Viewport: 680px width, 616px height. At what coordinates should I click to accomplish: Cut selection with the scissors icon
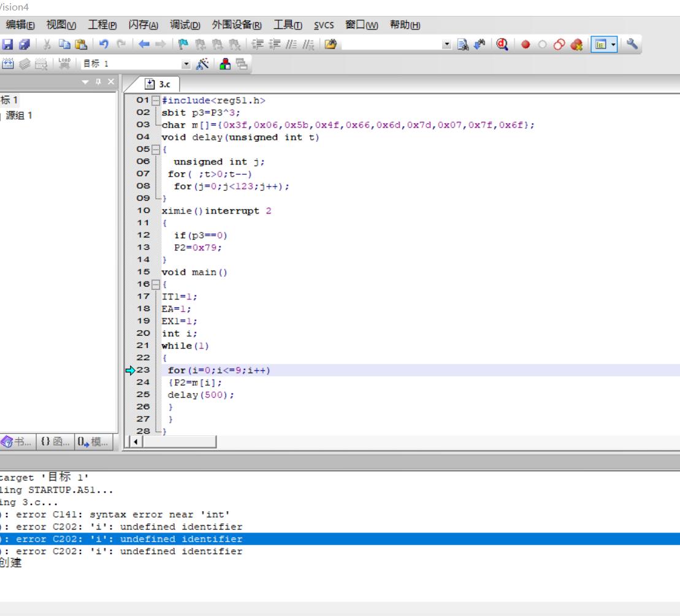47,44
